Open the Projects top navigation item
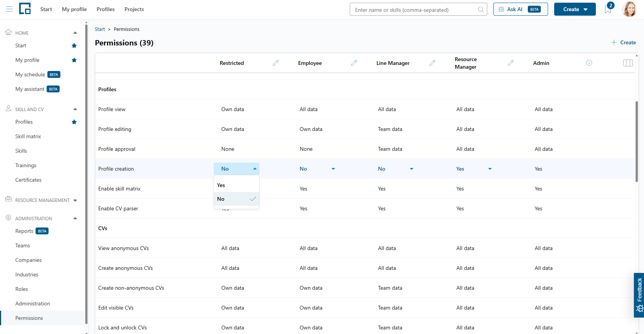Screen dimensions: 644x334 point(134,9)
